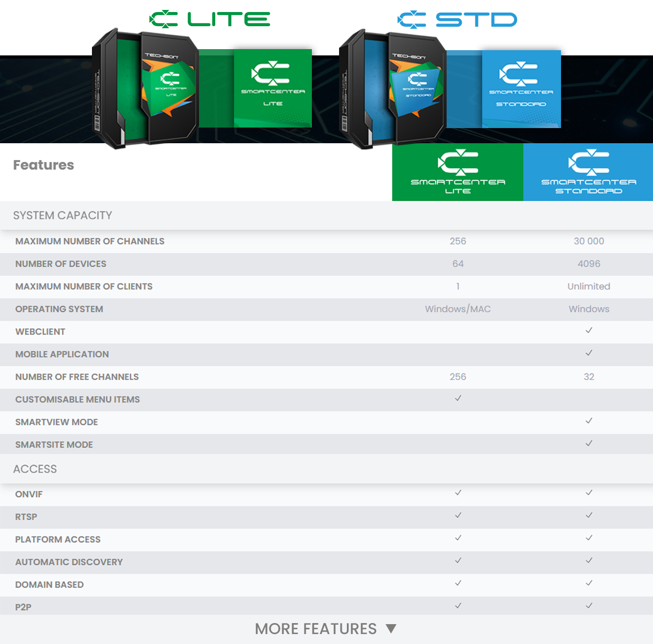This screenshot has height=644, width=653.
Task: Click the Maximum Number of Channels row label
Action: pos(90,241)
